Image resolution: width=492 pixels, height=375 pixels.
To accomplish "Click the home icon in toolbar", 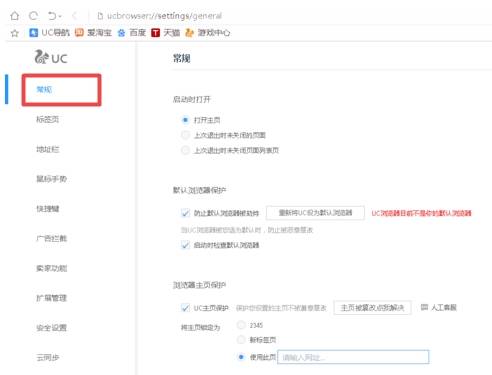I will 15,16.
